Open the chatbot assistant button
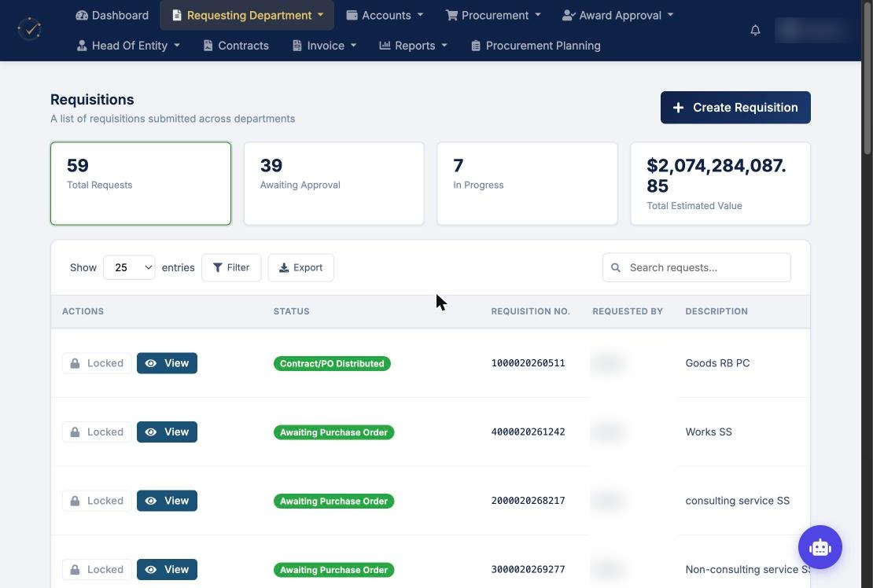 pos(820,547)
